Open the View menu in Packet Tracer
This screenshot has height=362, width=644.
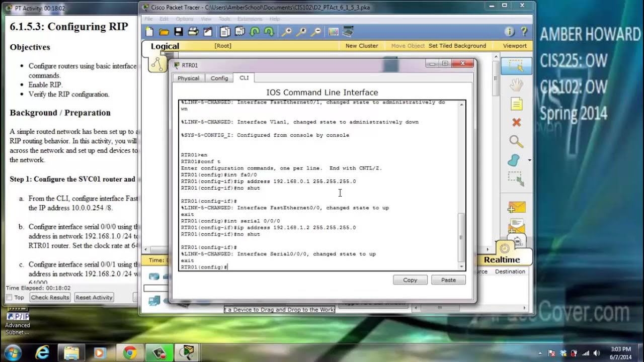[x=206, y=19]
